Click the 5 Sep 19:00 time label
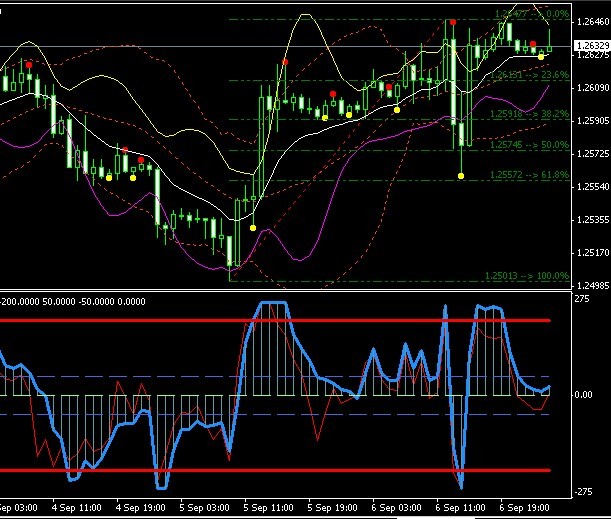 [332, 508]
